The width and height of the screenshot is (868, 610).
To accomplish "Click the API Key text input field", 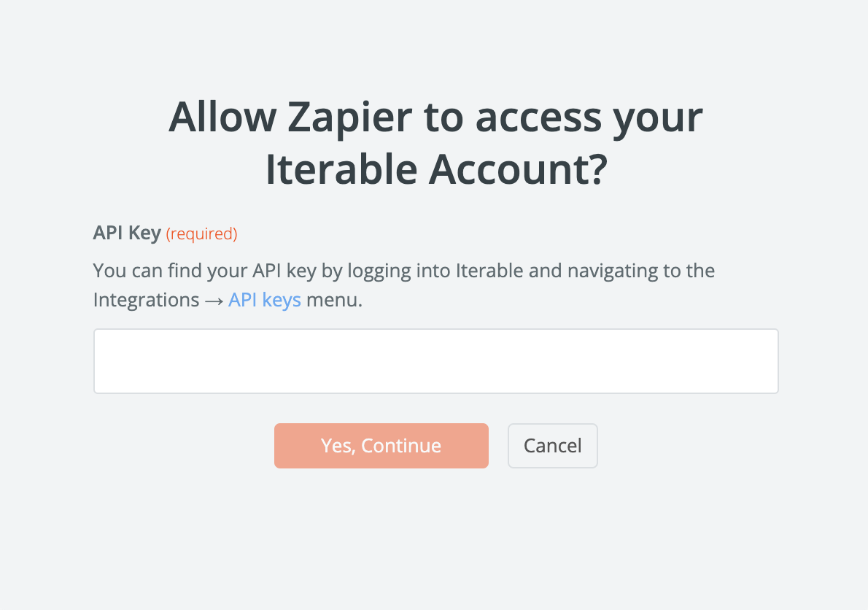I will (x=435, y=361).
